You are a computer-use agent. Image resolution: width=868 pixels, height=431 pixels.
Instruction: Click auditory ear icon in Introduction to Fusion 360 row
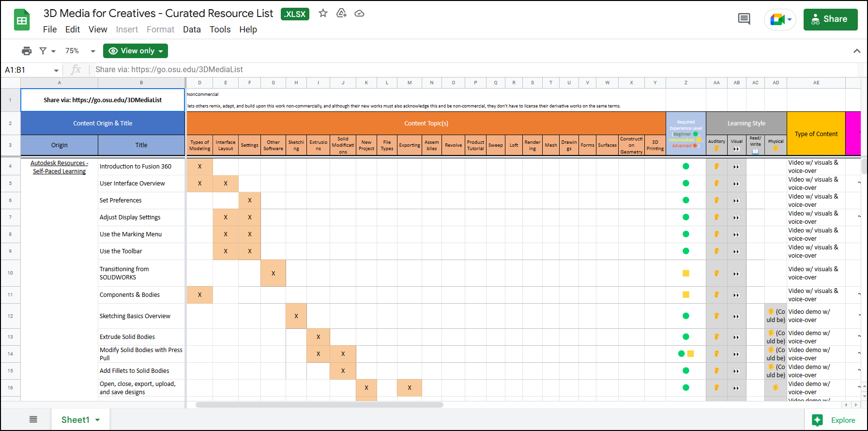click(716, 166)
